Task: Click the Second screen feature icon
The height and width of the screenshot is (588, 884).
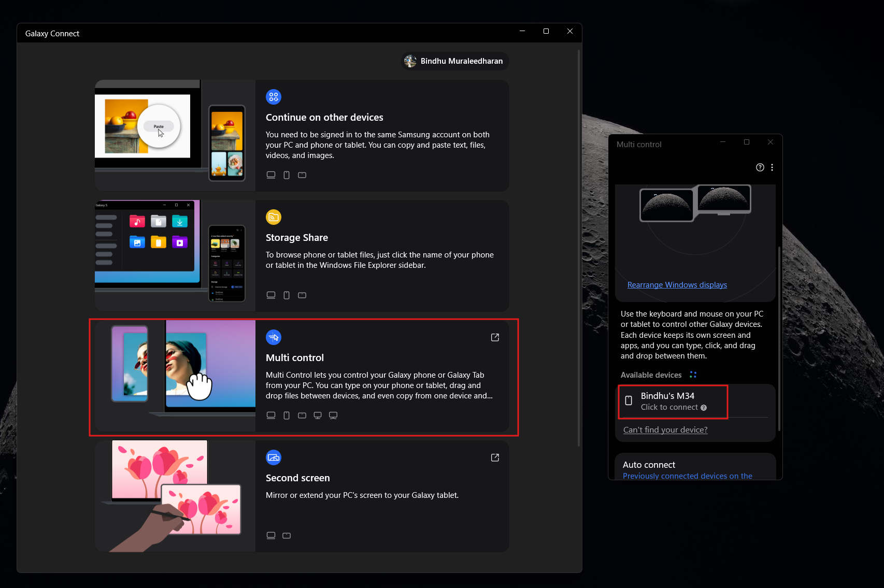Action: click(274, 457)
